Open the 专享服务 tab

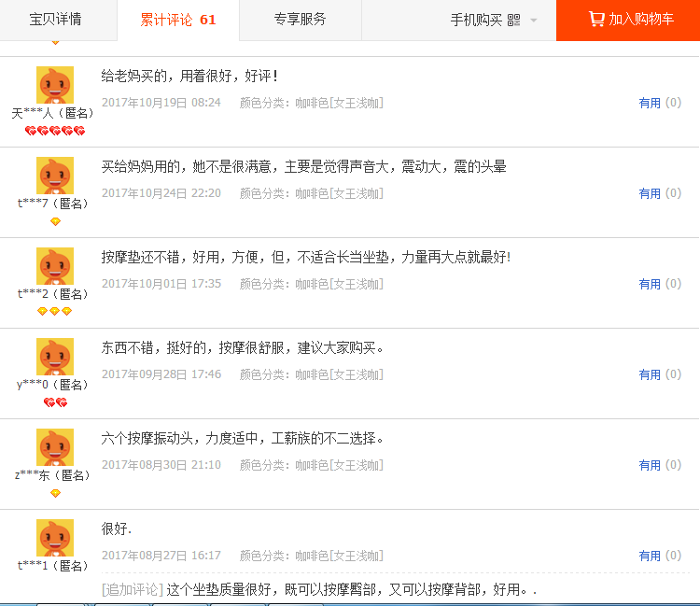300,20
